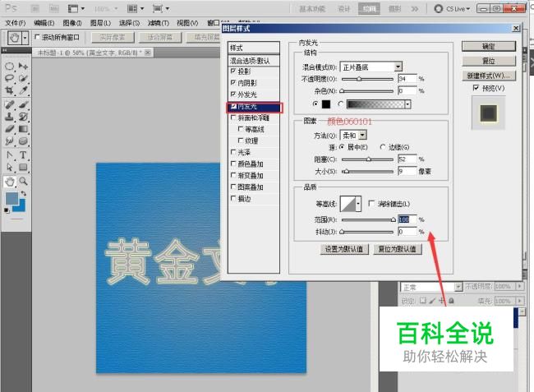Toggle the 投影 drop shadow checkbox
Image resolution: width=534 pixels, height=392 pixels.
tap(233, 71)
